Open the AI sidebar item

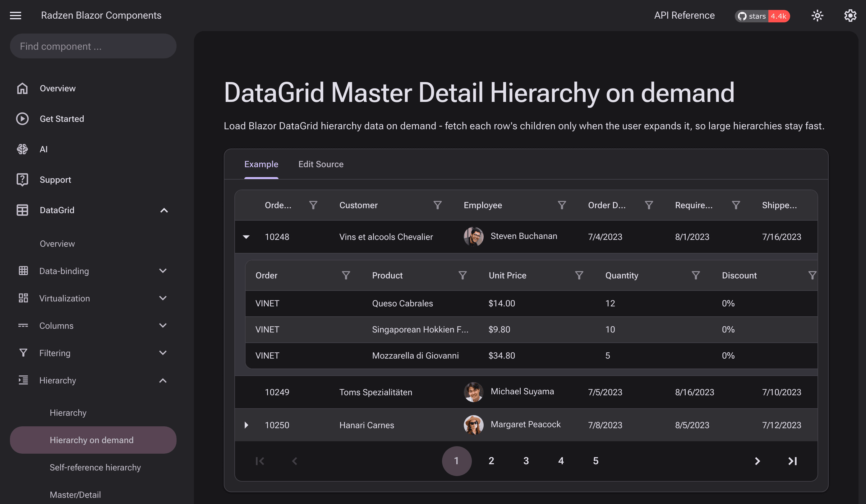[x=93, y=149]
